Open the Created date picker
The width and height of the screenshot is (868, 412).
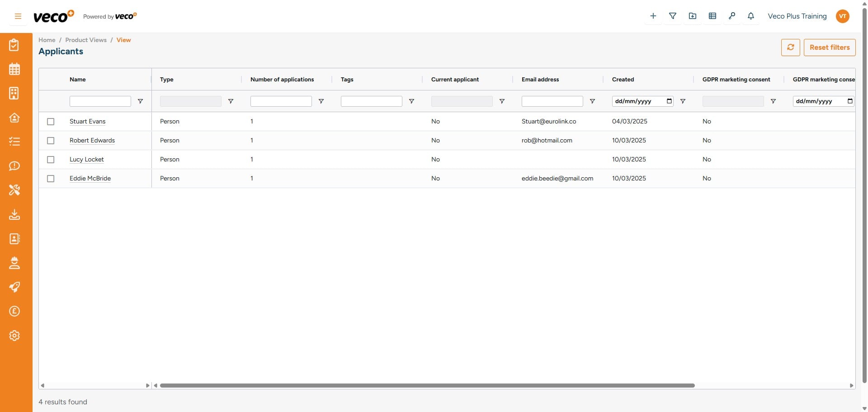pos(670,101)
